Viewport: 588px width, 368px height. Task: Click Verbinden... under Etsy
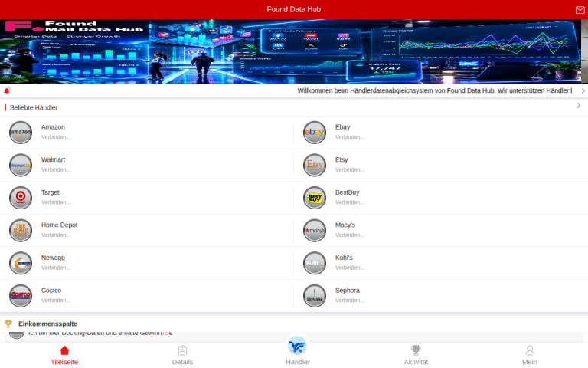350,169
